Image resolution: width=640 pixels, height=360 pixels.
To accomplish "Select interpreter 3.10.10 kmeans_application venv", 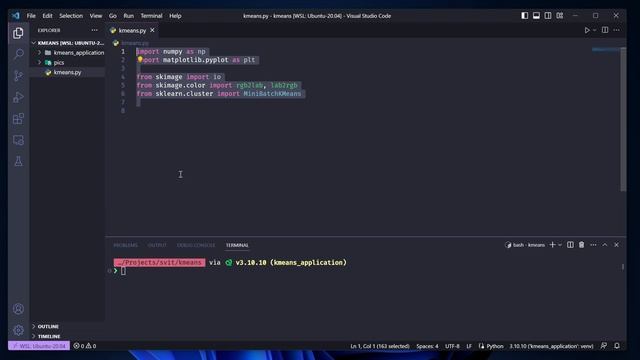I will [551, 346].
